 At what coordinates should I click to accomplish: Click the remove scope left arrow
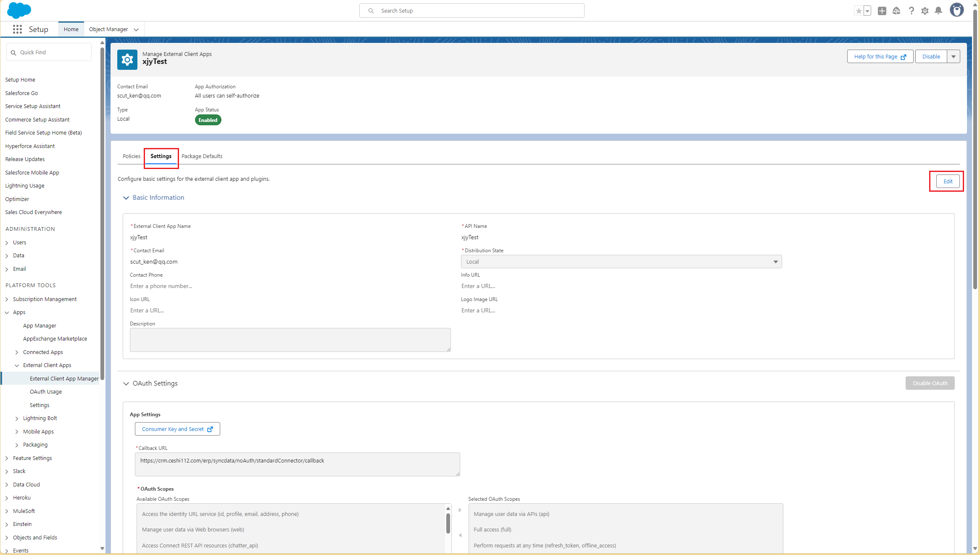[460, 535]
